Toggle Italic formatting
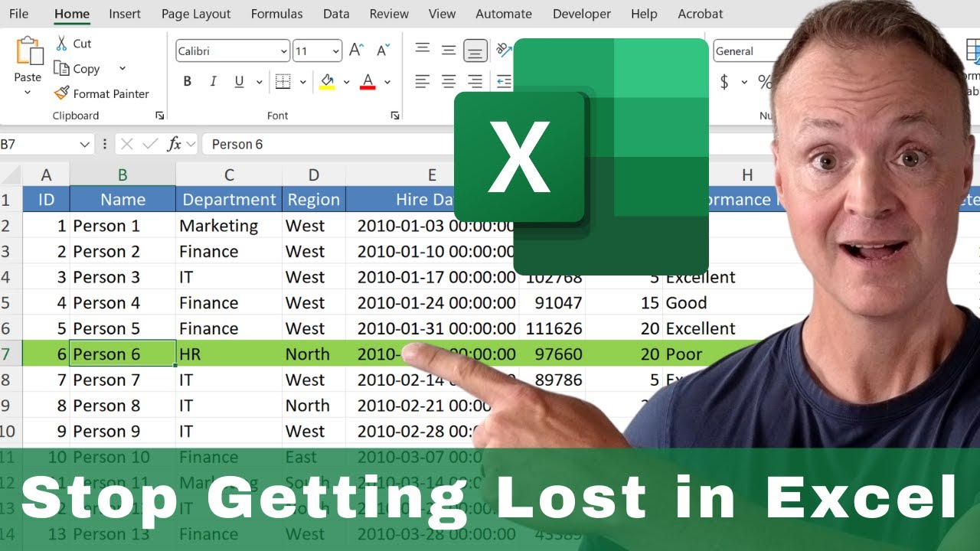The width and height of the screenshot is (980, 551). coord(214,82)
